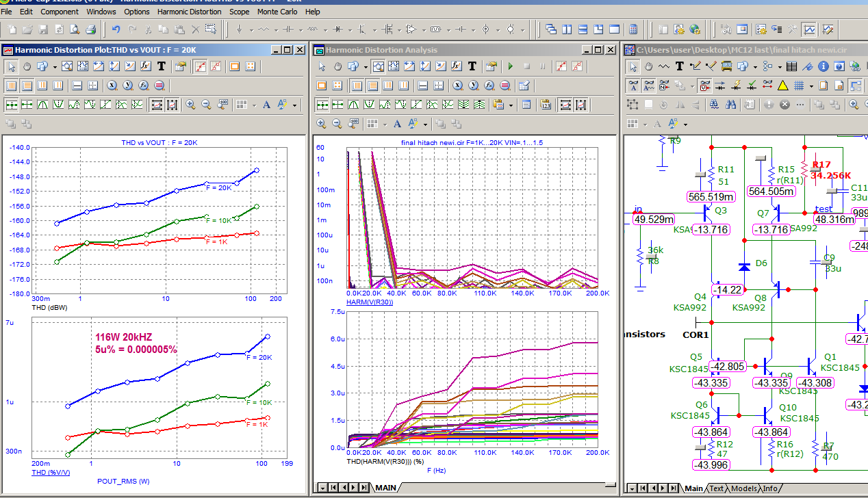Click the Go to X icon in THD plot window

click(x=112, y=86)
